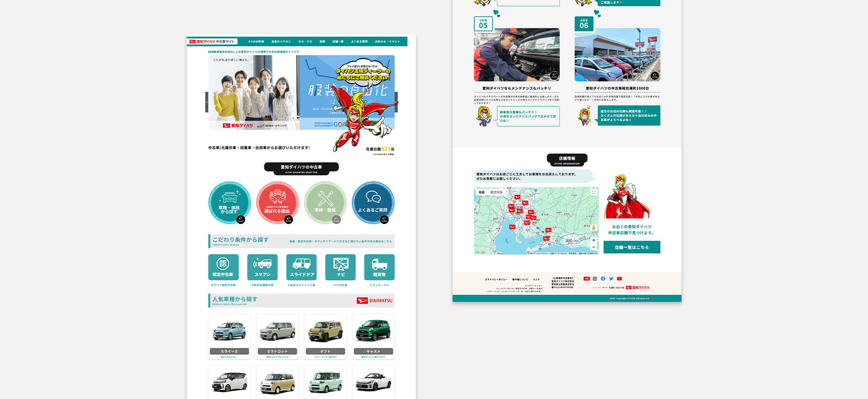This screenshot has width=868, height=399.
Task: Click the red 選ばれる理由 circle icon
Action: coord(277,203)
